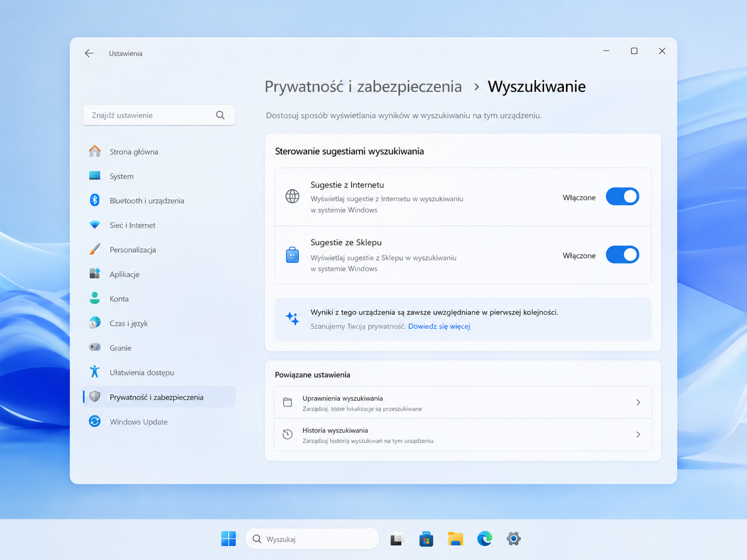Click the globe clock icon for Czas i język
Viewport: 747px width, 560px height.
95,323
